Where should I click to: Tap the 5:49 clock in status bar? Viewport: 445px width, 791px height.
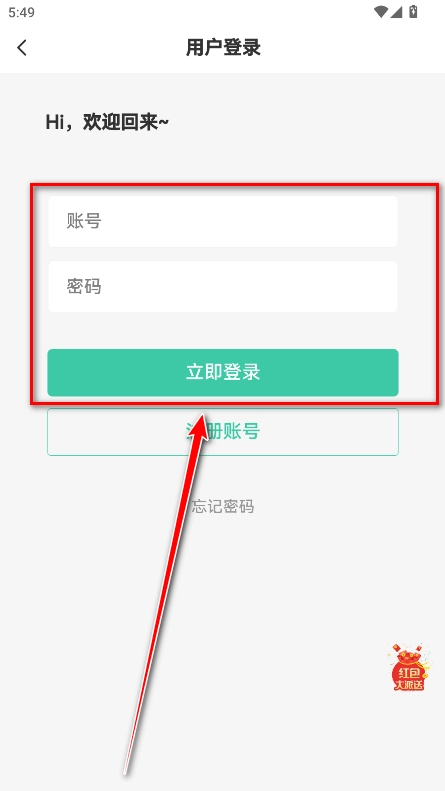21,12
